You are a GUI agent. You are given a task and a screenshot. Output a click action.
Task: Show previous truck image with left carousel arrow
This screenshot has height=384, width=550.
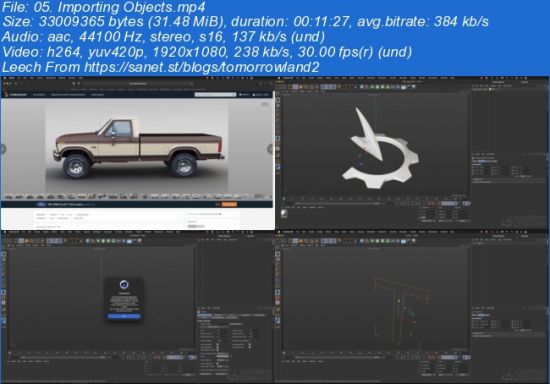tap(3, 149)
